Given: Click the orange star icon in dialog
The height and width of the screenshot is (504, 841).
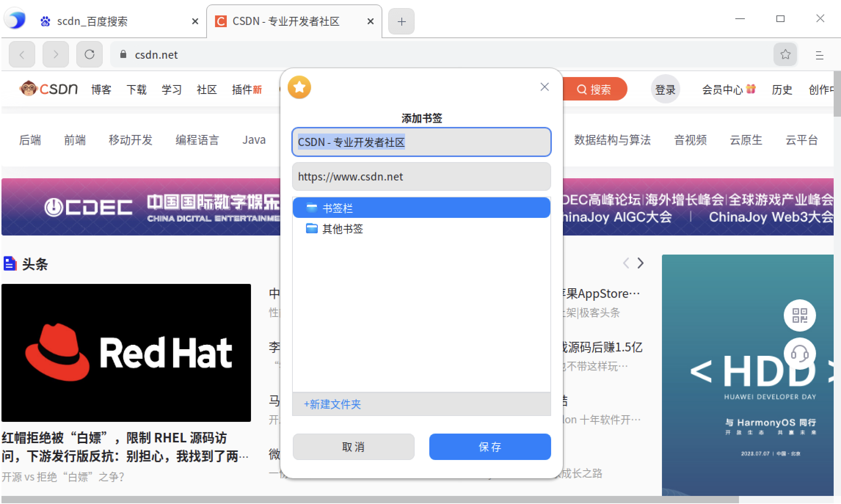Looking at the screenshot, I should [x=299, y=87].
